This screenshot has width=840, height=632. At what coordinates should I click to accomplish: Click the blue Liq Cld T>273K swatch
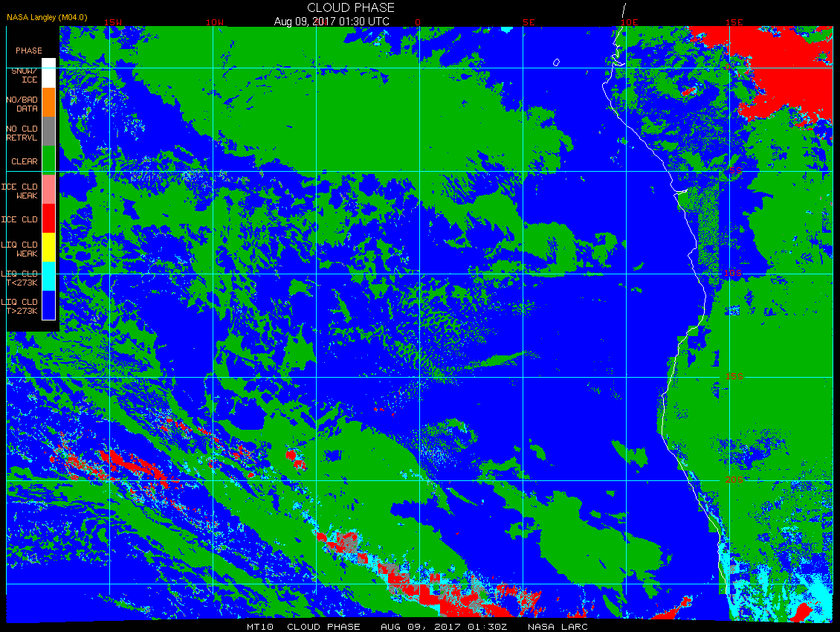click(x=49, y=304)
